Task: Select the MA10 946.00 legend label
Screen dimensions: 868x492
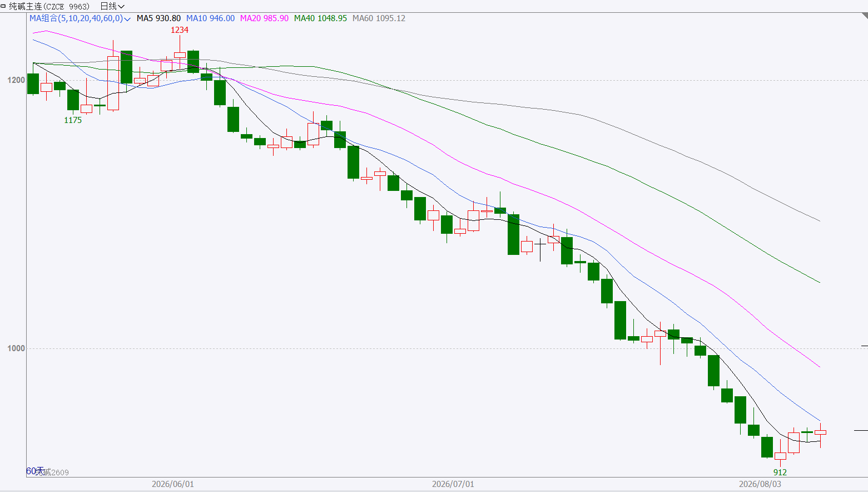Action: [x=210, y=18]
